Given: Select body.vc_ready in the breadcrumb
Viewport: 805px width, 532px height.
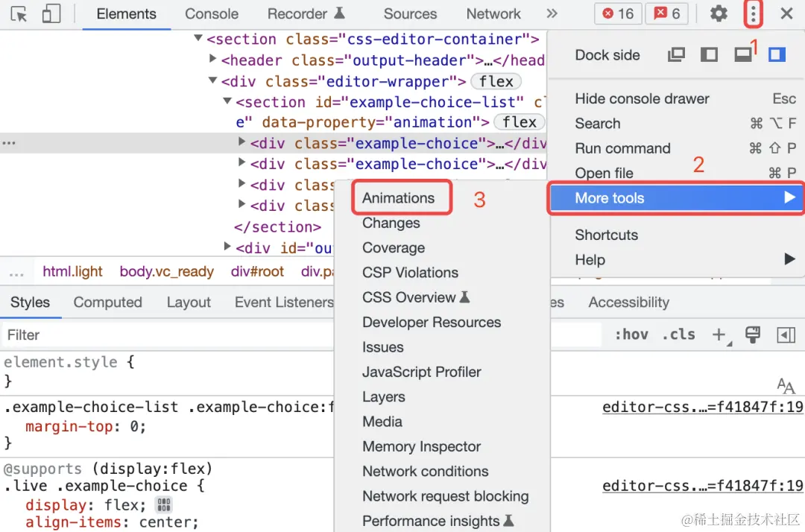Looking at the screenshot, I should tap(166, 271).
